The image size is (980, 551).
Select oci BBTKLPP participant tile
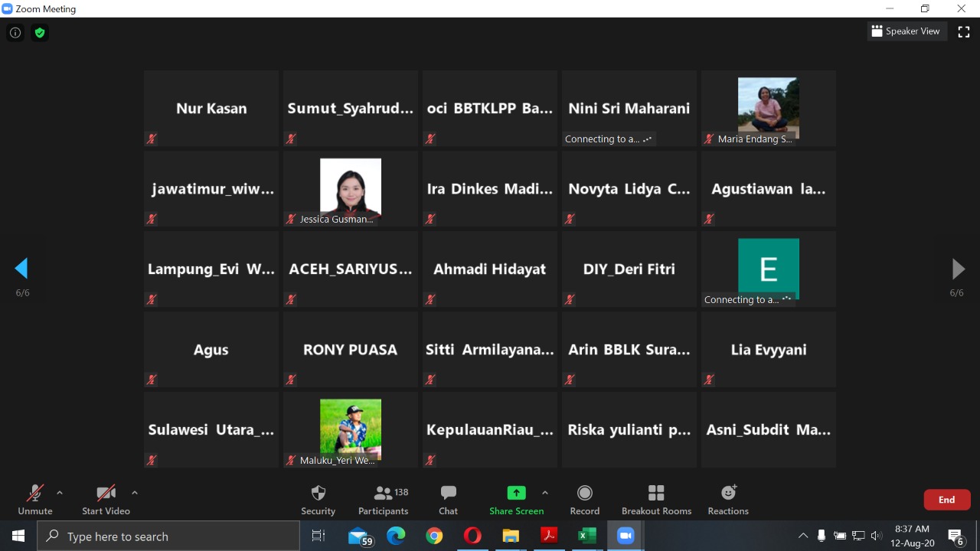coord(490,109)
